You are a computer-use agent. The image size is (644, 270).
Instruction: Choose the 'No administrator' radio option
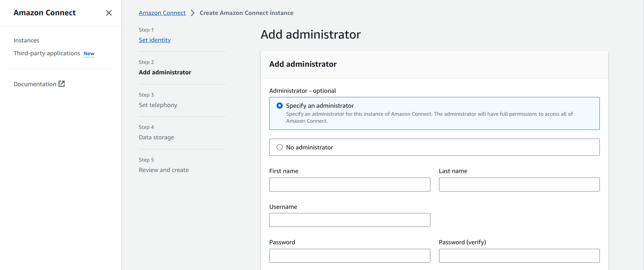[279, 147]
